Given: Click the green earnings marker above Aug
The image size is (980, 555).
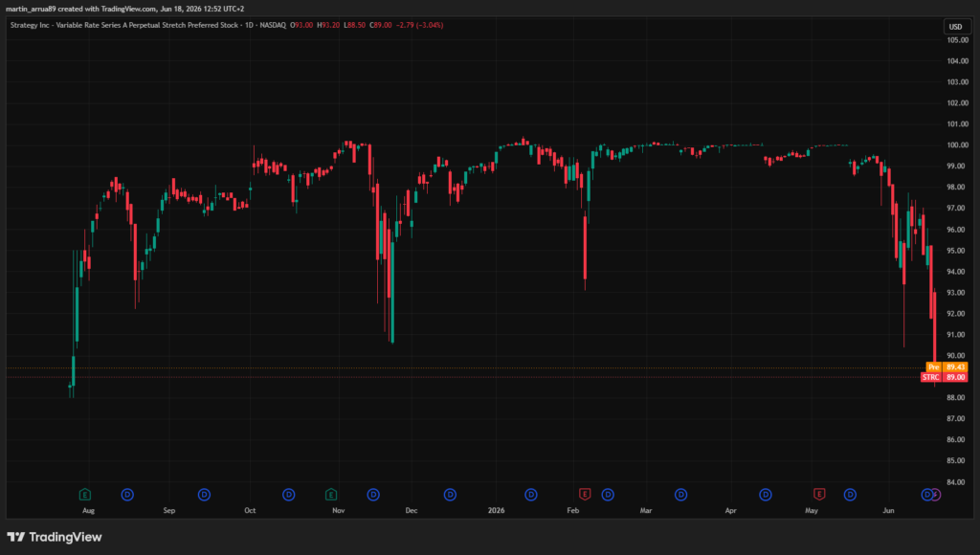Looking at the screenshot, I should [85, 495].
